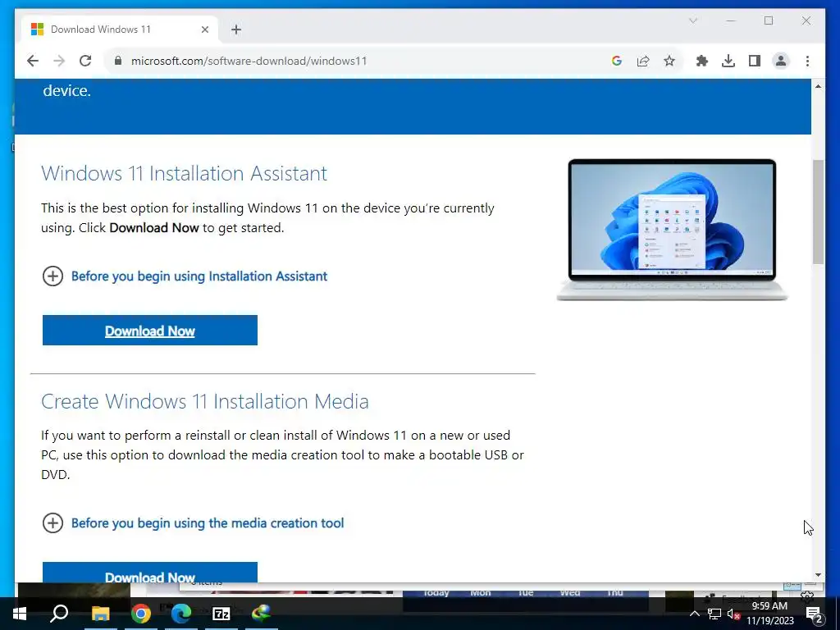The width and height of the screenshot is (840, 630).
Task: Go back to the previous page
Action: coord(33,61)
